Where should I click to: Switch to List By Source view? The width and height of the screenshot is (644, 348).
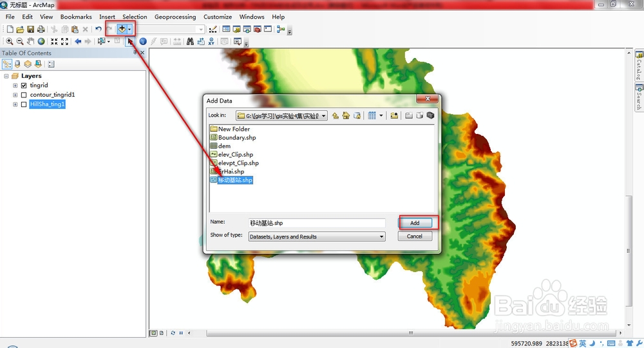coord(17,64)
